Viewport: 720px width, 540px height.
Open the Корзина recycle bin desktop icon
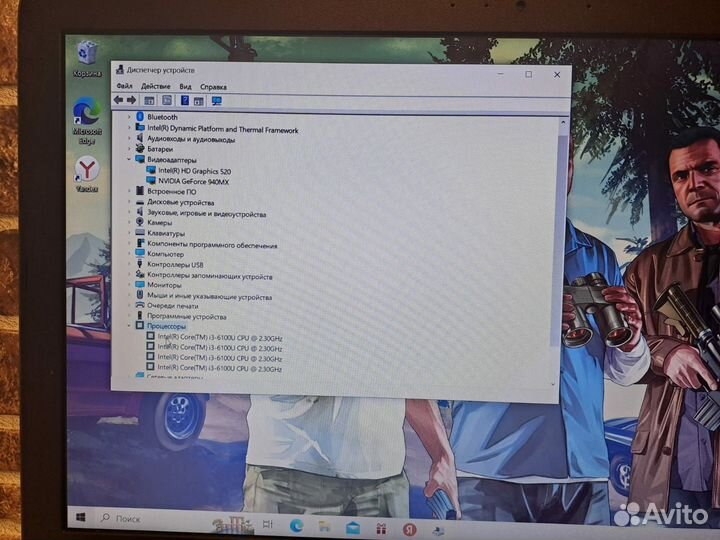tap(87, 59)
